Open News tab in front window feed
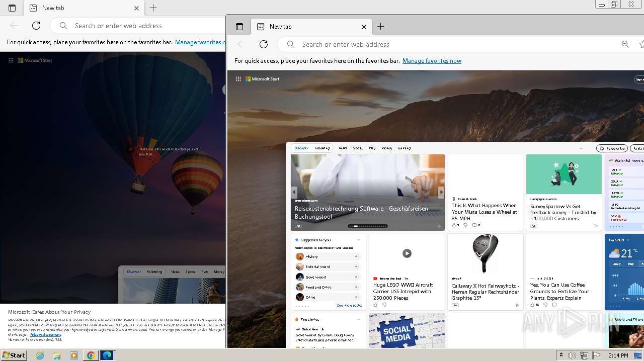Image resolution: width=644 pixels, height=362 pixels. (343, 148)
